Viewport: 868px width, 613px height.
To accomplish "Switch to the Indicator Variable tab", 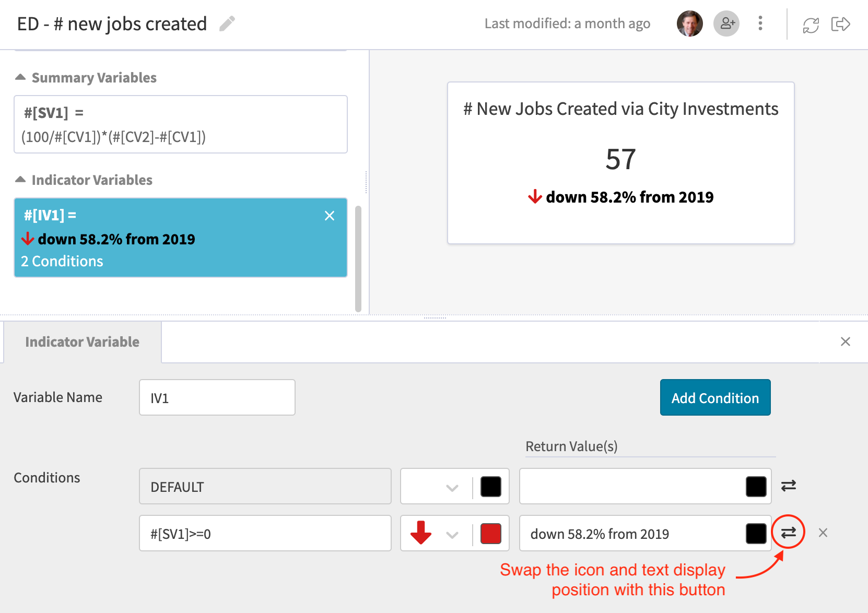I will 81,342.
